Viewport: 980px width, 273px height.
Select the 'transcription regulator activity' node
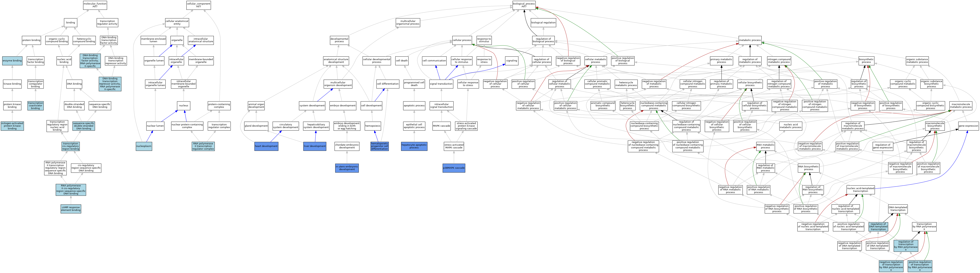(107, 23)
